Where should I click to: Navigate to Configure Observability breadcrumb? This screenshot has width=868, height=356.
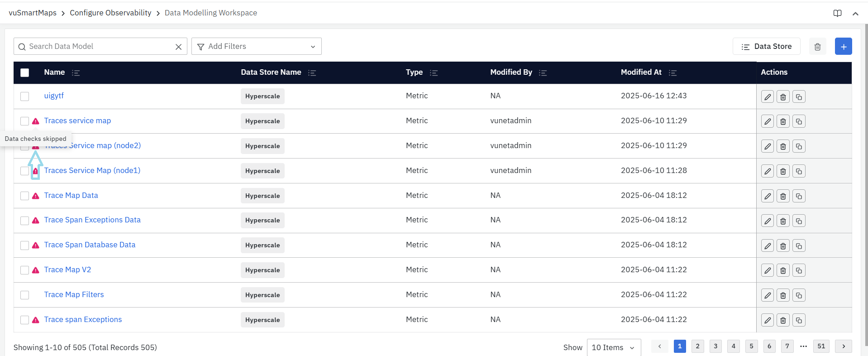click(x=110, y=13)
